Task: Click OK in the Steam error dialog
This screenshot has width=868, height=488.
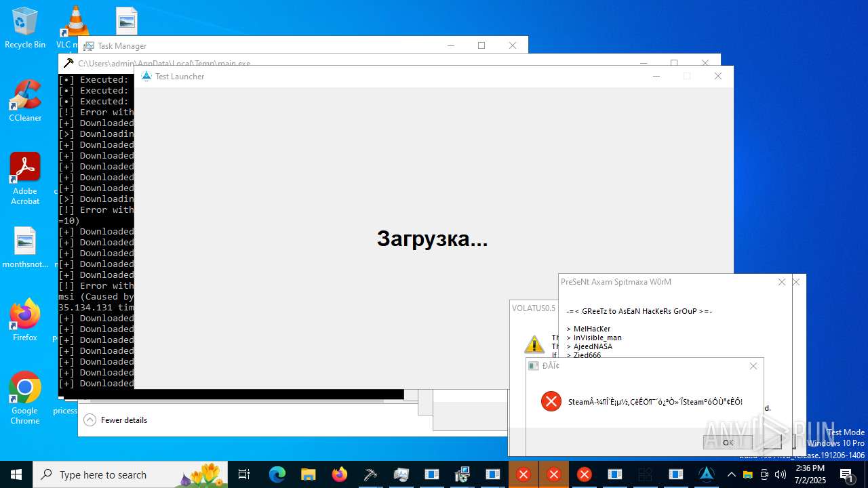Action: 728,443
